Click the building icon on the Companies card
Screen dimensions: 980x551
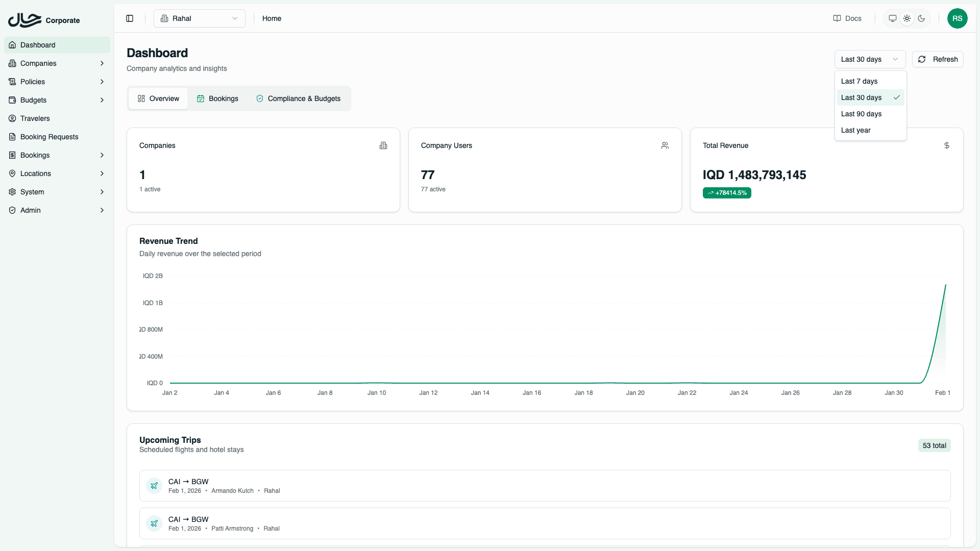point(383,146)
